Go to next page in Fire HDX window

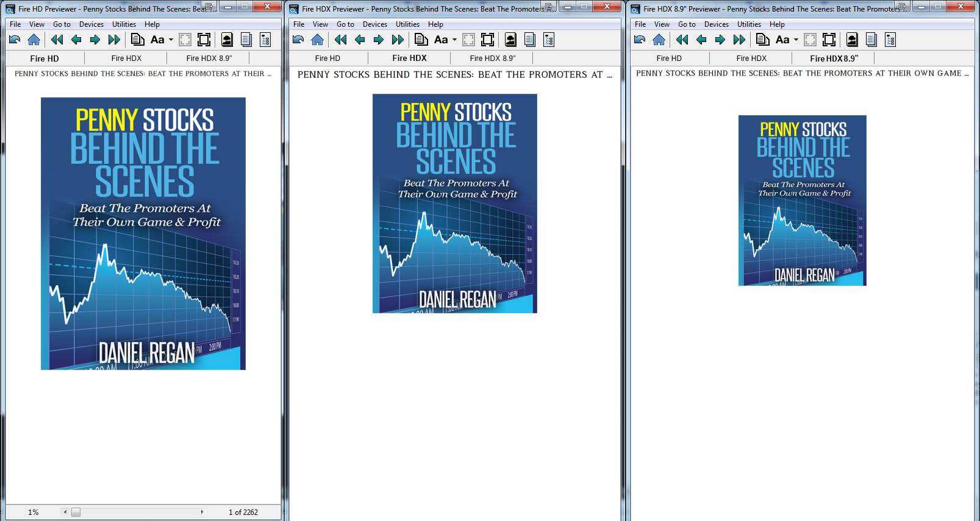pos(379,40)
